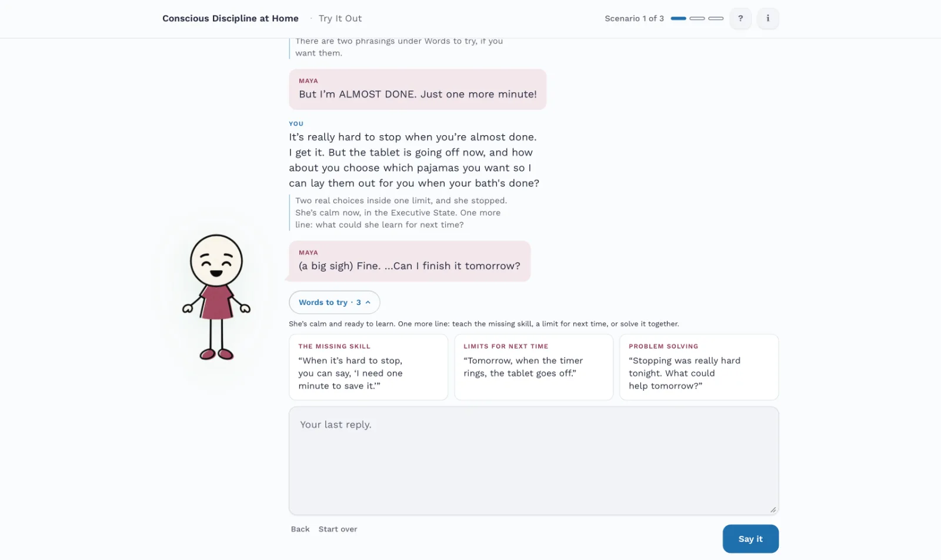Image resolution: width=941 pixels, height=560 pixels.
Task: Click Start over link
Action: point(338,529)
